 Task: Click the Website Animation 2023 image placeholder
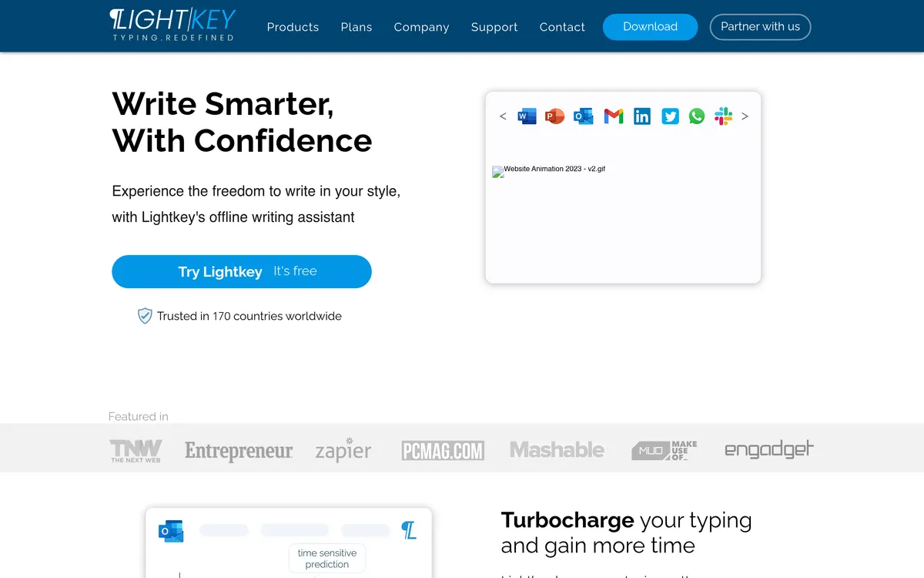549,171
